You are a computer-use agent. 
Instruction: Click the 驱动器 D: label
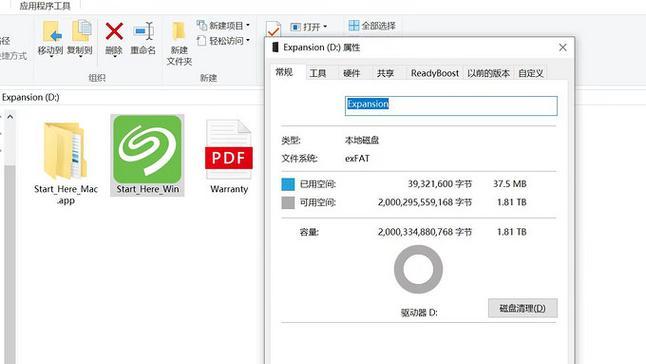419,313
